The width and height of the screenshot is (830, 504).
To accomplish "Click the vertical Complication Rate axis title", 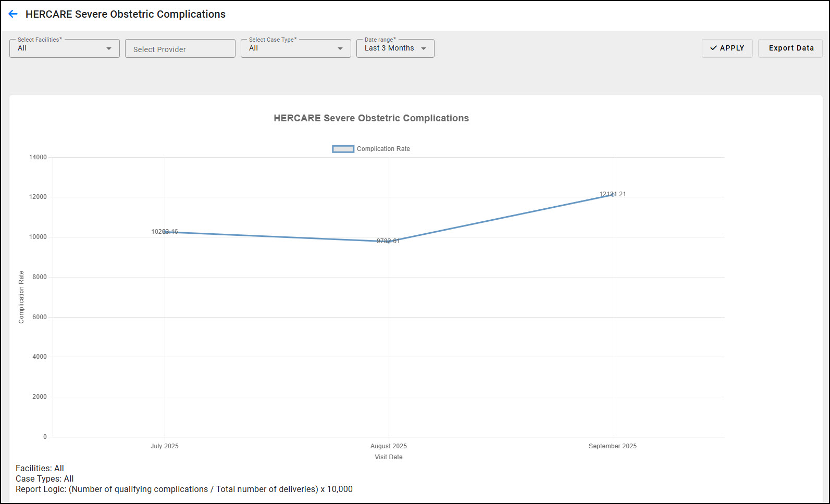I will pos(21,297).
